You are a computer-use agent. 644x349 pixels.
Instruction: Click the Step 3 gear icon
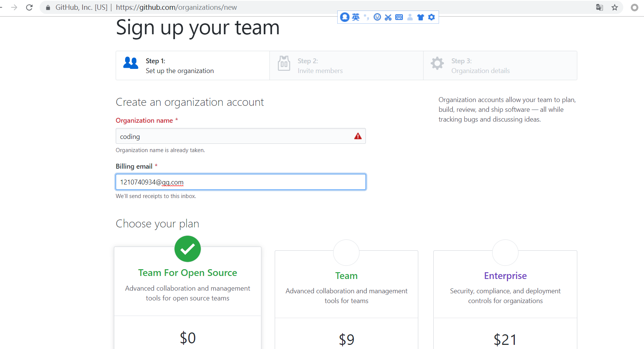(x=437, y=63)
